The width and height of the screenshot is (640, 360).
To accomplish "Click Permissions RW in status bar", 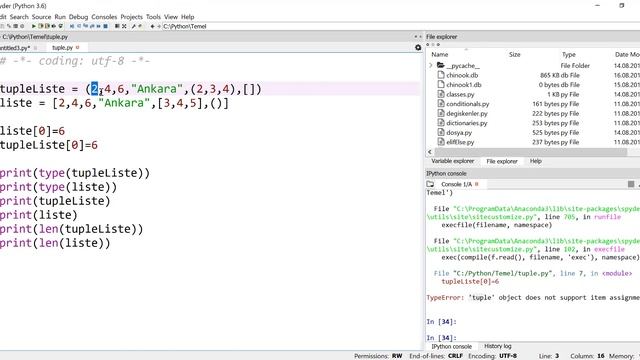I will (x=378, y=356).
